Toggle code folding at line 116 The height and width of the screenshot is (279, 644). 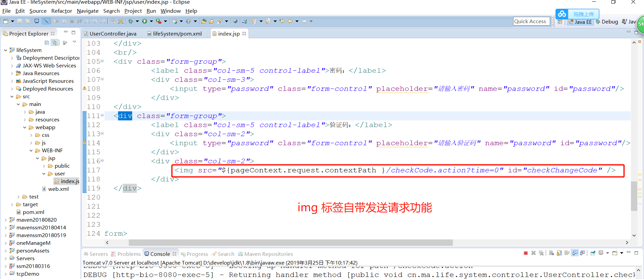[102, 161]
